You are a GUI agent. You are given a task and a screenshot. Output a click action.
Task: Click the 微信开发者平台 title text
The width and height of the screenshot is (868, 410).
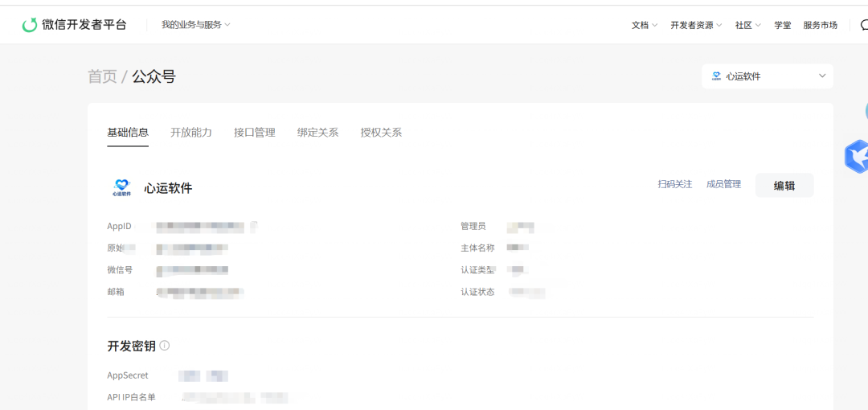point(84,25)
